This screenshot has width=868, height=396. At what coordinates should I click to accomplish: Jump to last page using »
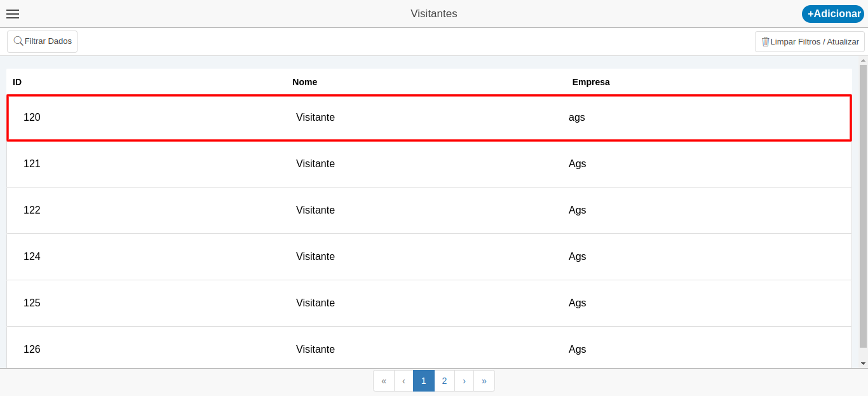pos(484,381)
